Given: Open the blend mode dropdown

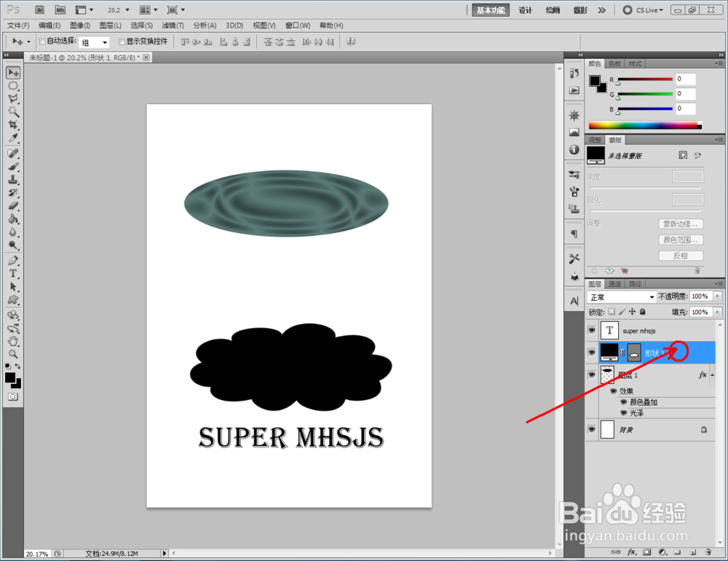Looking at the screenshot, I should 621,297.
